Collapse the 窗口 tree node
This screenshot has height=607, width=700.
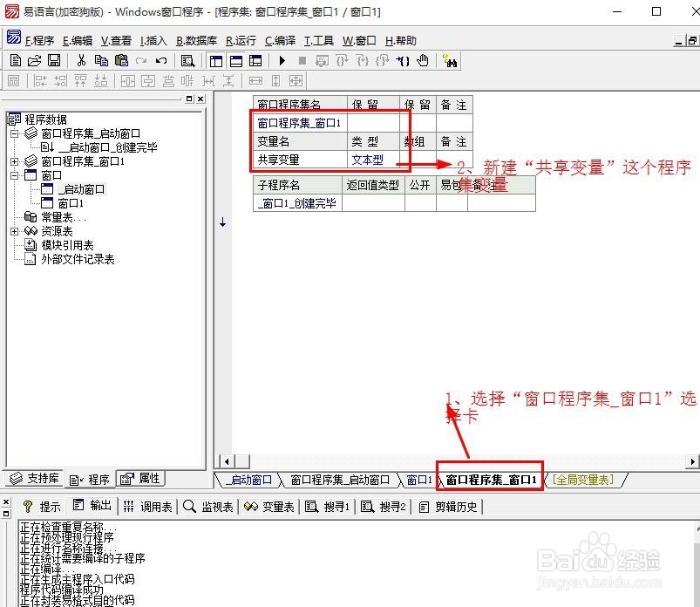coord(14,175)
